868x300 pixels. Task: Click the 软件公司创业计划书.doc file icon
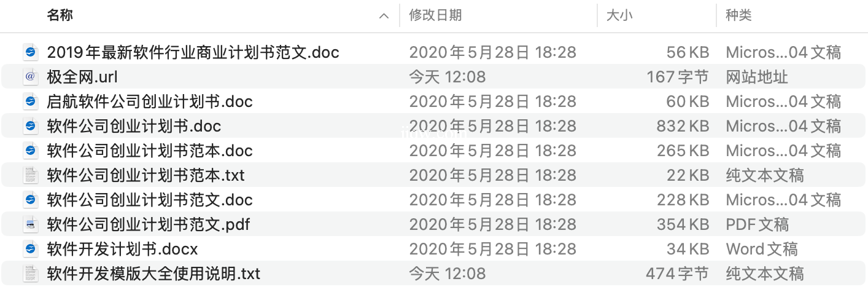[30, 126]
